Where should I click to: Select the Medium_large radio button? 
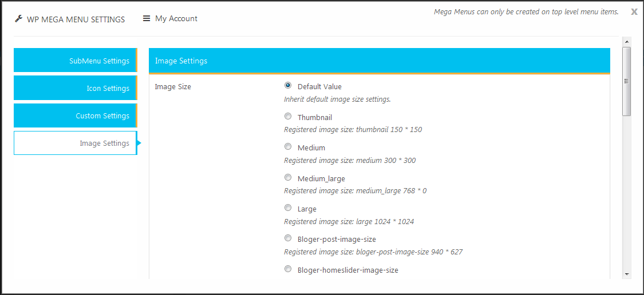(x=288, y=178)
